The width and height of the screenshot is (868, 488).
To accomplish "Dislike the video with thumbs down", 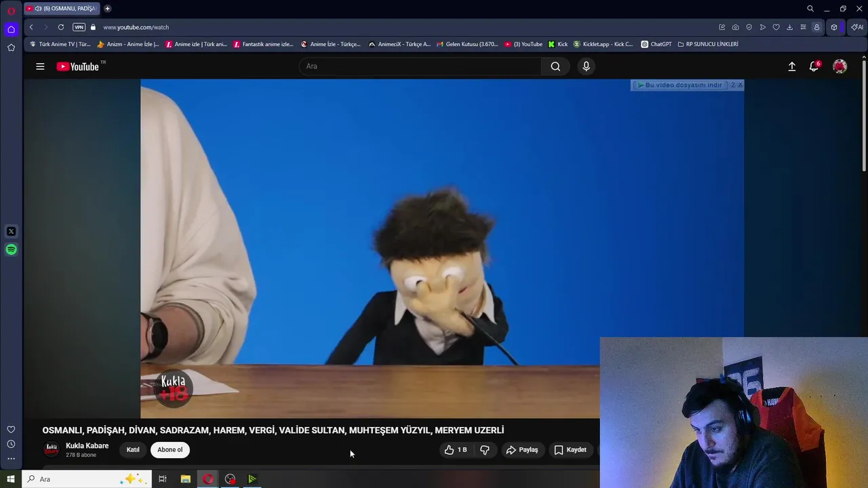I will [x=485, y=450].
